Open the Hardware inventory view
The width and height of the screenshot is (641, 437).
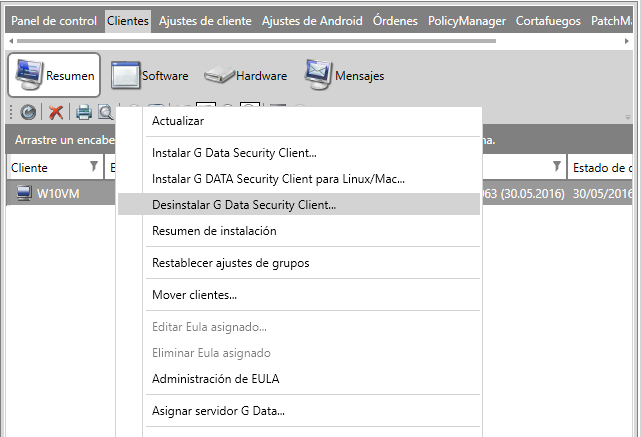tap(246, 75)
